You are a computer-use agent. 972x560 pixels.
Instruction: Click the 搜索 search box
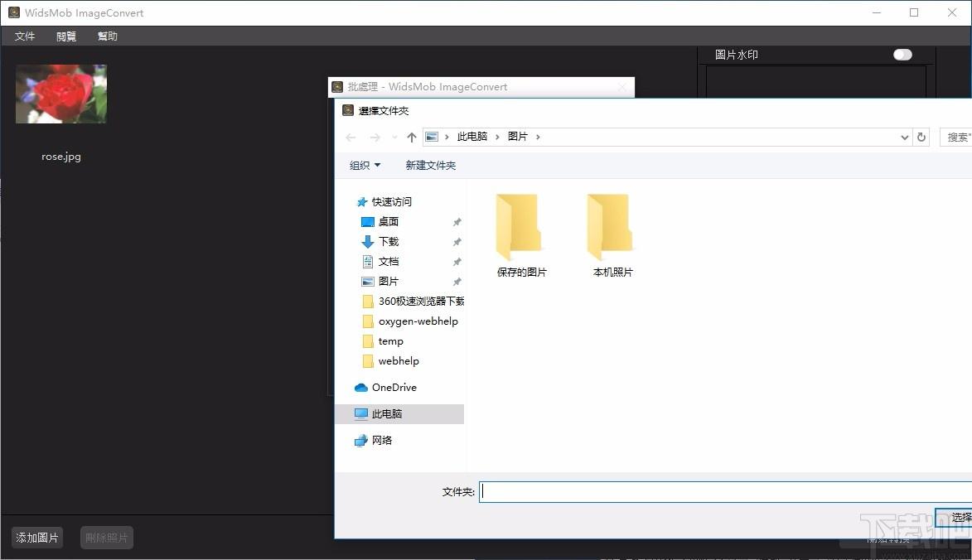point(956,137)
